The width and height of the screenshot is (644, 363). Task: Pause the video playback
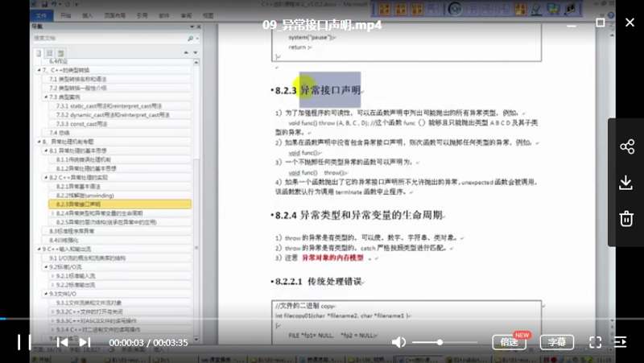[x=24, y=342]
